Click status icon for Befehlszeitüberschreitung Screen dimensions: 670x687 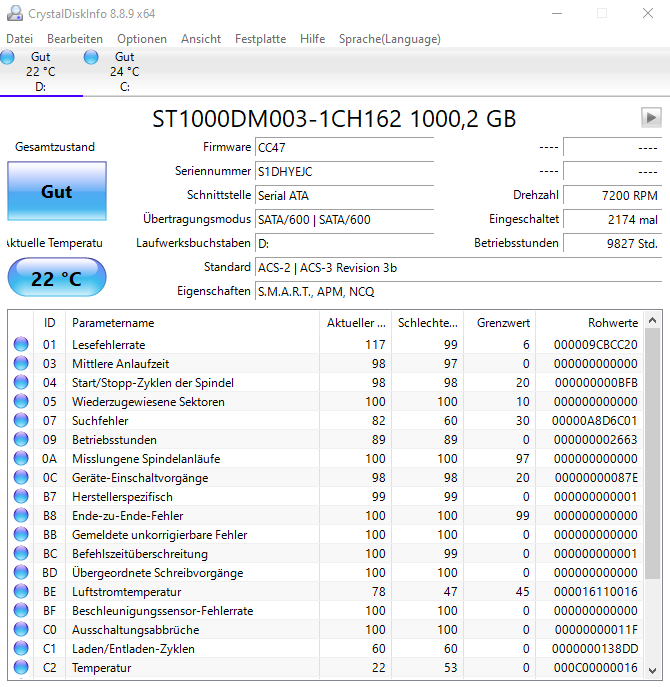coord(21,553)
